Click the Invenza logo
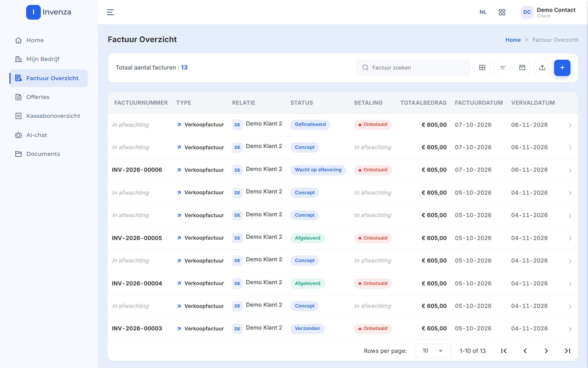588x368 pixels. [49, 12]
